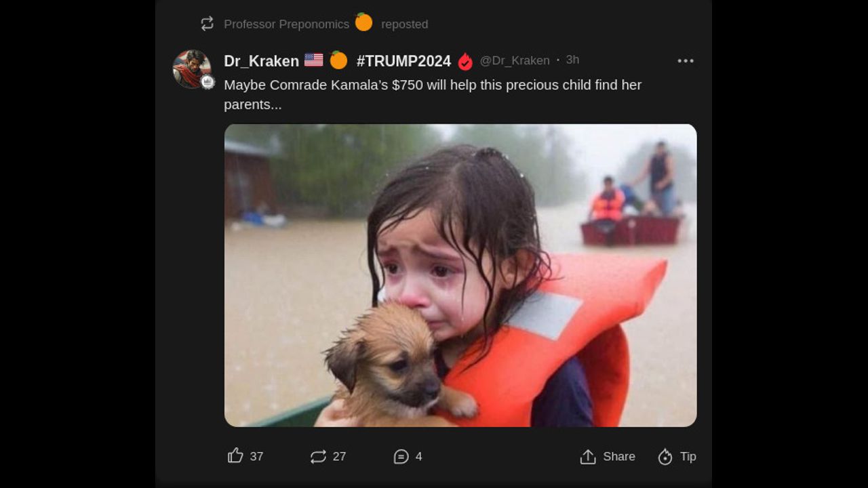Click the Share upload-arrow icon

588,457
